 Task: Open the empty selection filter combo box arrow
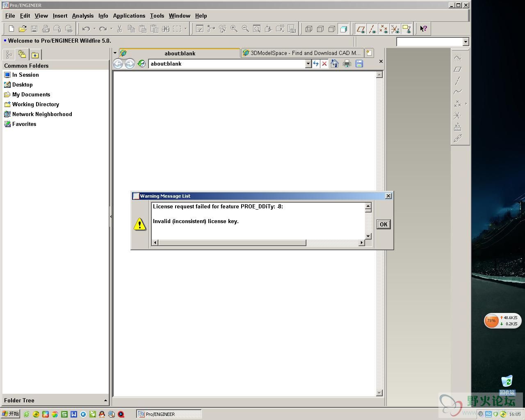[466, 42]
